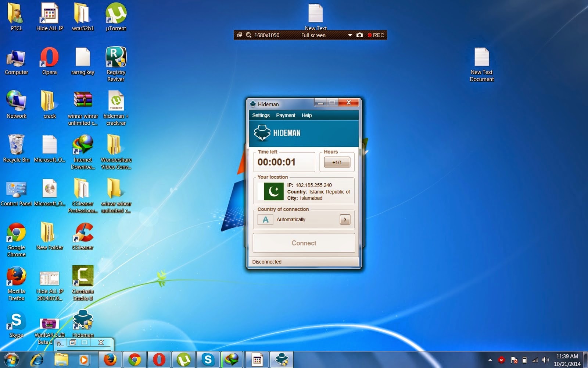Launch µTorrent from the desktop
Viewport: 588px width, 368px height.
pyautogui.click(x=116, y=17)
